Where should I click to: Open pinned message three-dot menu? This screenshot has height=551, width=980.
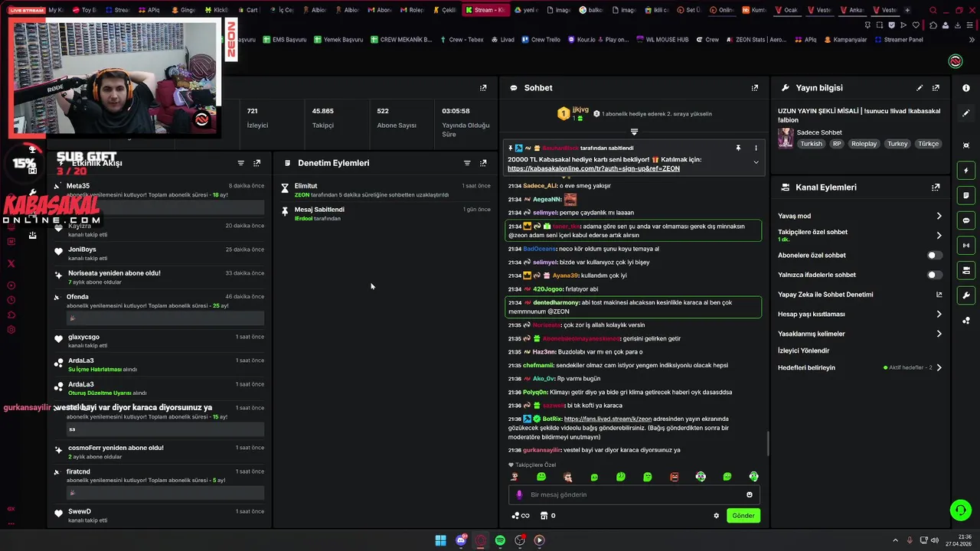756,148
